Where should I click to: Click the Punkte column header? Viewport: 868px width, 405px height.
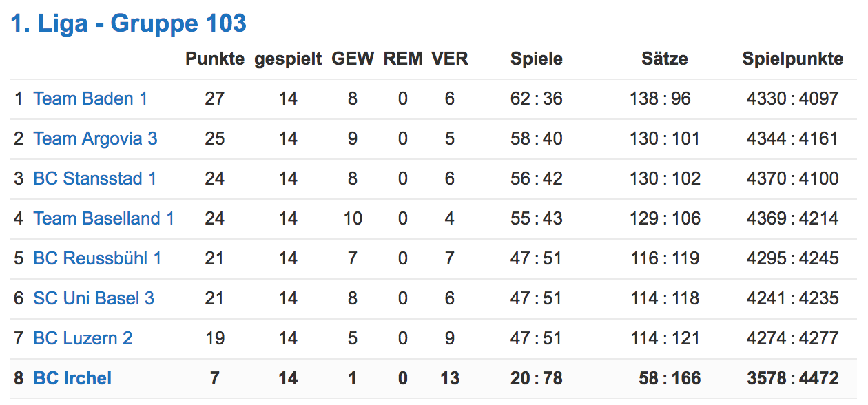tap(215, 59)
